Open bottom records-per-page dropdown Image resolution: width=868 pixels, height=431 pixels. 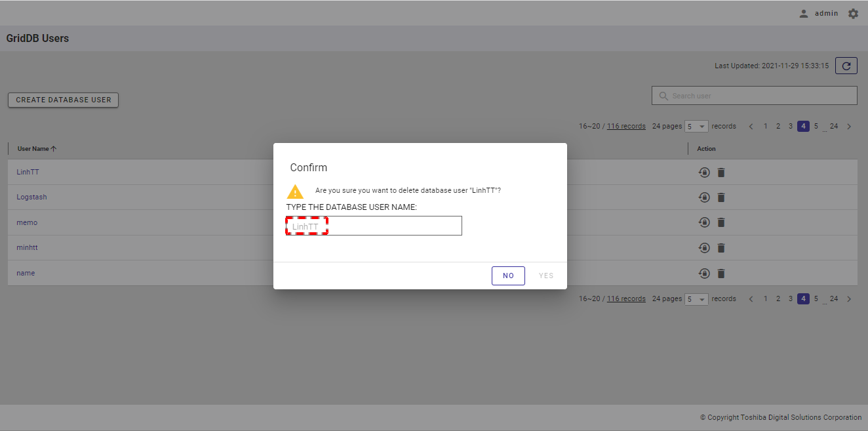[696, 299]
